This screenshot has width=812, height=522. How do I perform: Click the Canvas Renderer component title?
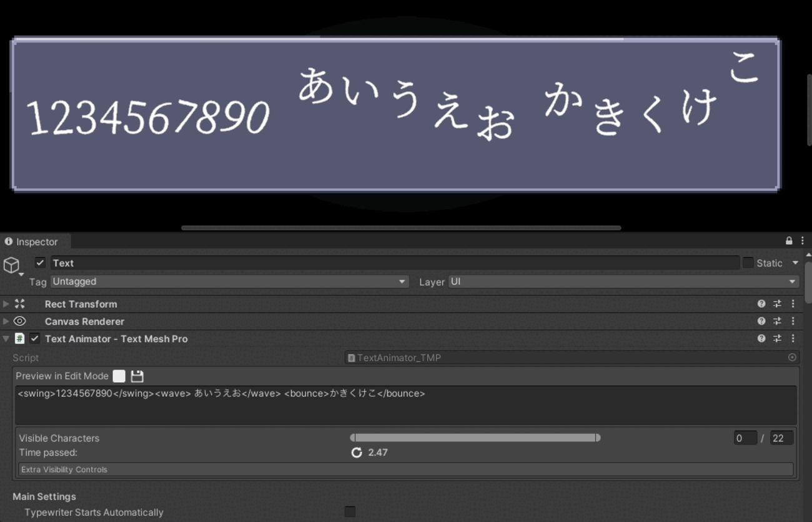pyautogui.click(x=84, y=322)
